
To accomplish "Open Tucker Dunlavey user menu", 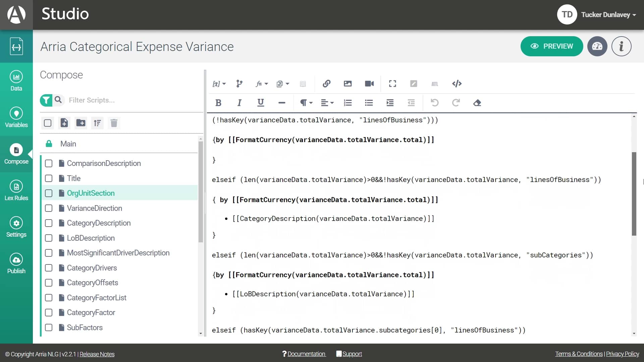I will pos(608,15).
